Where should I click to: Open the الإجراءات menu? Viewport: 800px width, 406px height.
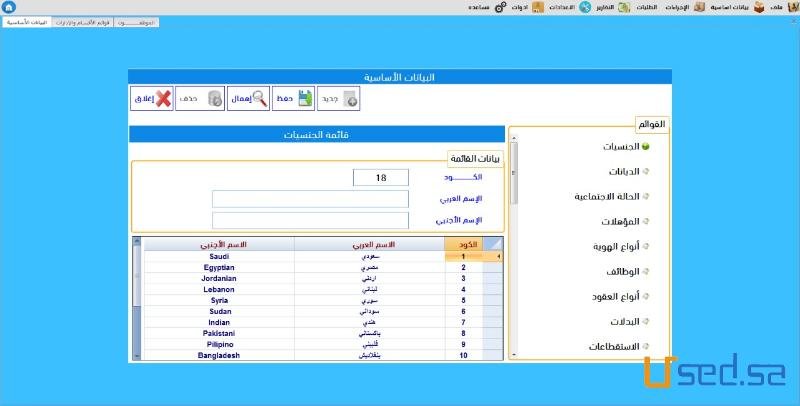[678, 7]
